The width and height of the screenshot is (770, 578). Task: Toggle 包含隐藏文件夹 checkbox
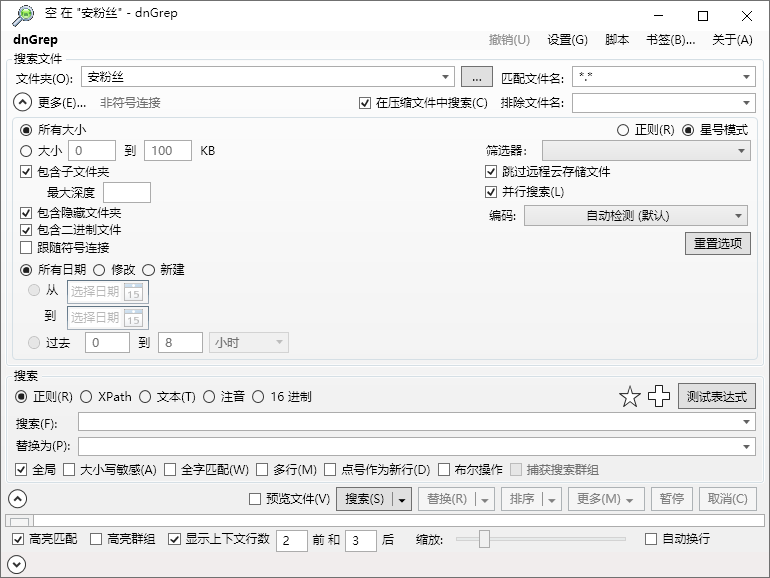(26, 213)
